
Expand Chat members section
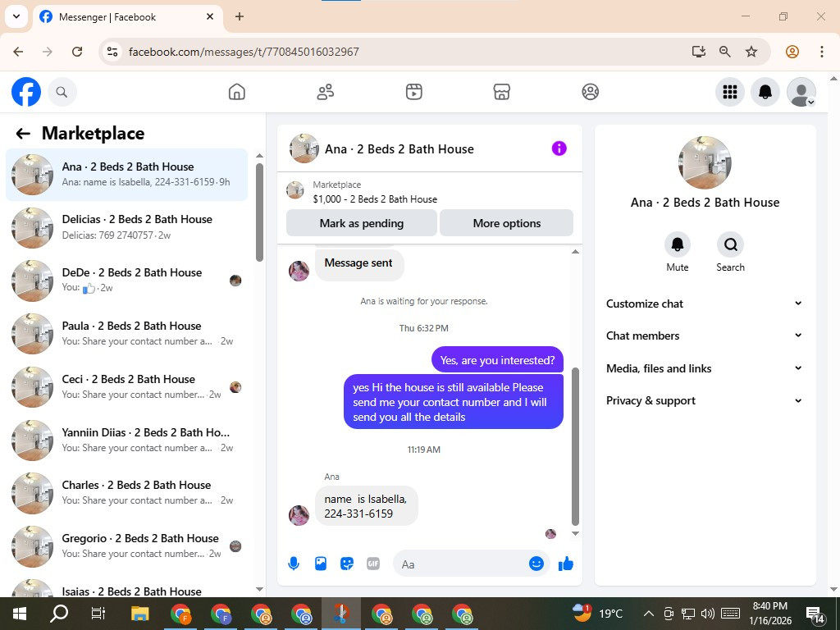click(704, 336)
